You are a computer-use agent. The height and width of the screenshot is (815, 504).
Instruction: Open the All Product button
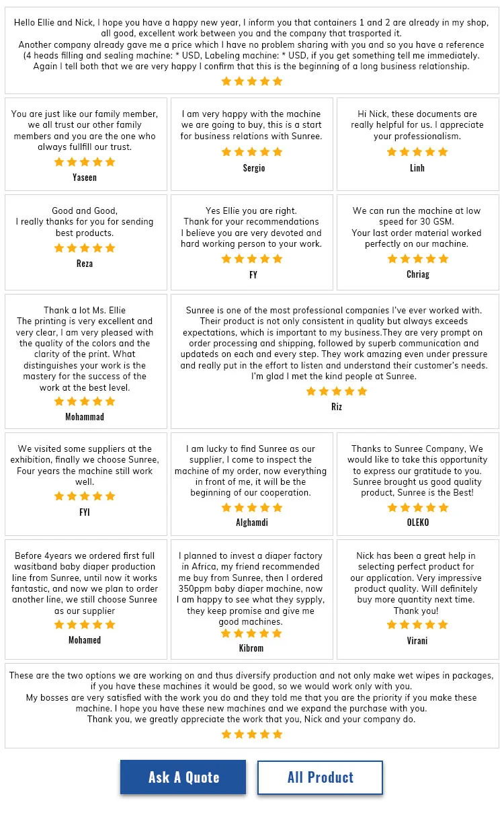(320, 777)
